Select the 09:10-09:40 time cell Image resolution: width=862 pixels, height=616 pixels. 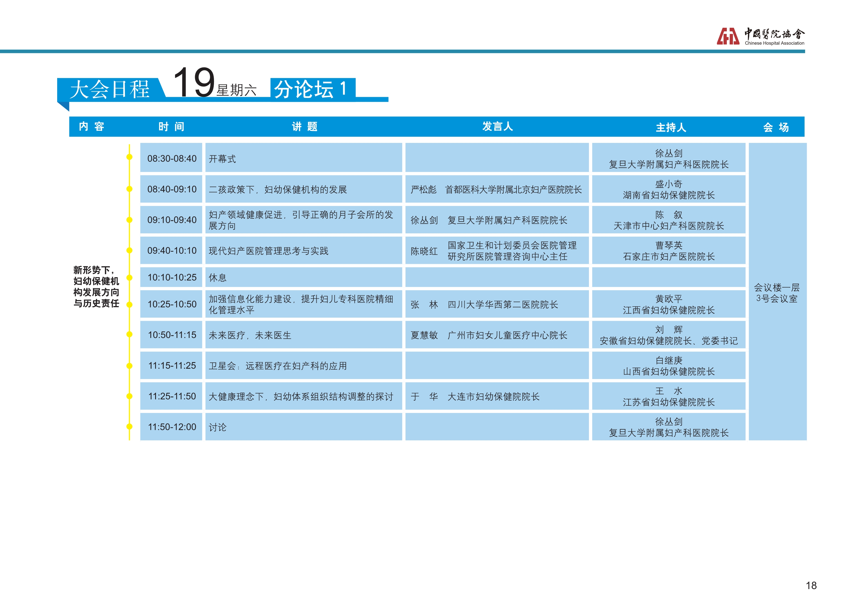pyautogui.click(x=171, y=219)
